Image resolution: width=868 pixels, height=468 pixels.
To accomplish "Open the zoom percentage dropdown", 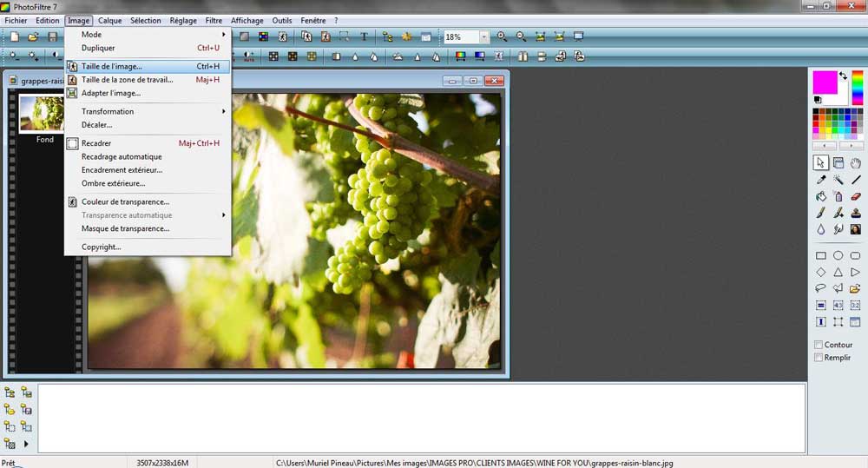I will pos(484,36).
